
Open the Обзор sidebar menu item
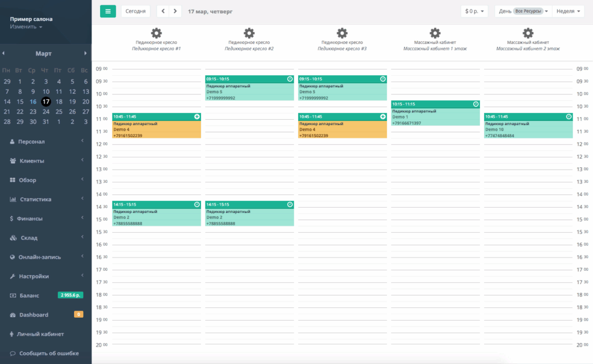click(46, 180)
